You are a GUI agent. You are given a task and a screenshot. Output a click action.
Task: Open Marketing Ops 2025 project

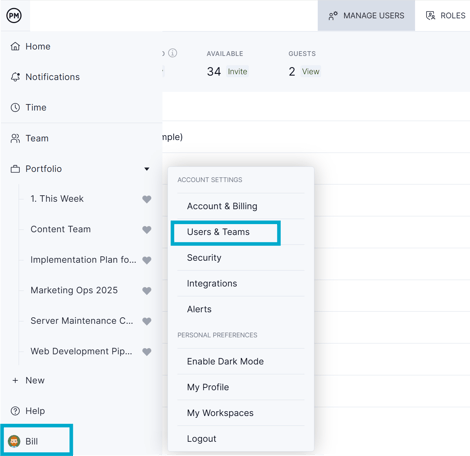click(74, 290)
